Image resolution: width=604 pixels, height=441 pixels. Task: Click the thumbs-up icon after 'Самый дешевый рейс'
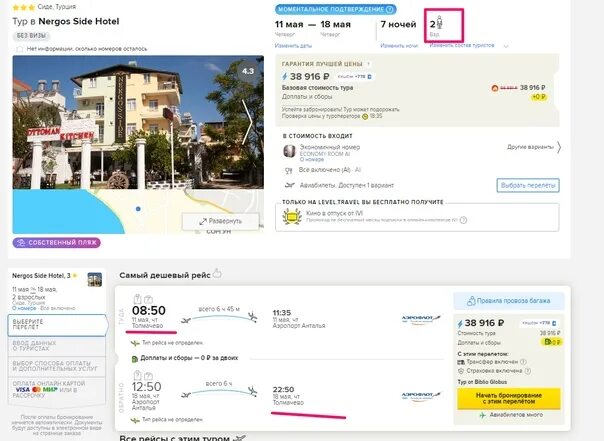217,273
